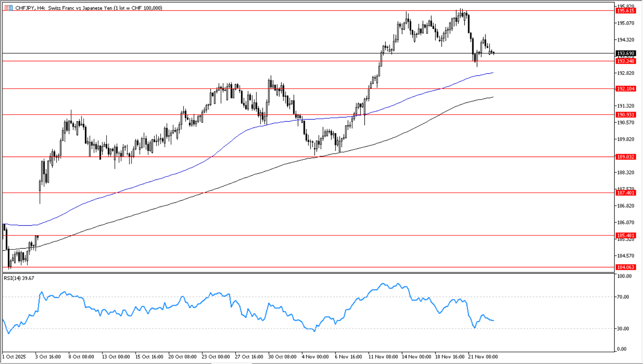Click the 193.690 current price label

pyautogui.click(x=626, y=53)
